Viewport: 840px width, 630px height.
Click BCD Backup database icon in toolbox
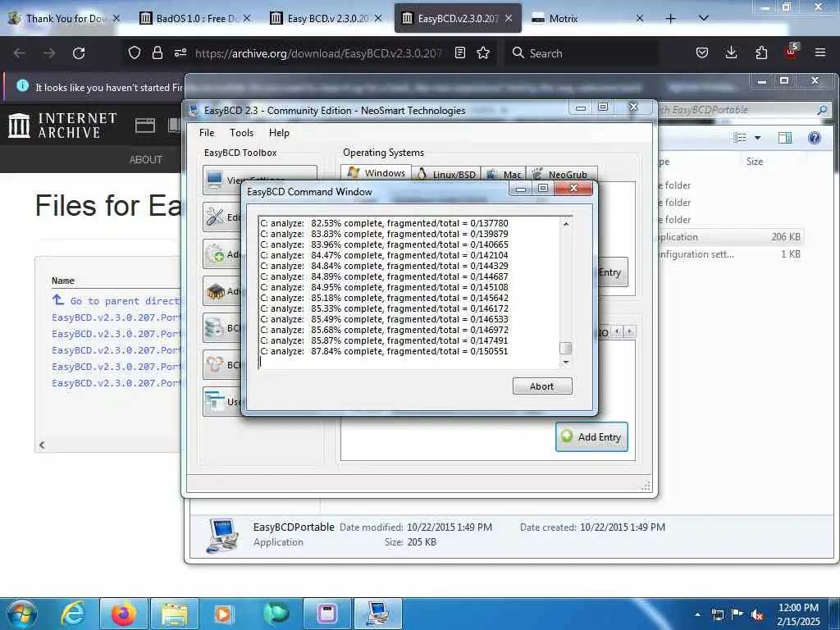point(215,328)
